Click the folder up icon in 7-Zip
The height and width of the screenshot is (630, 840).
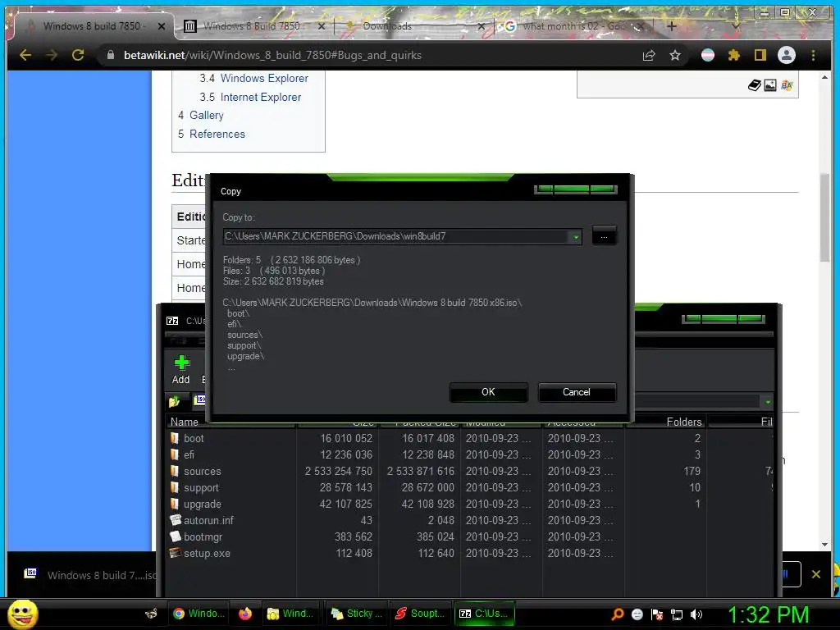[175, 400]
